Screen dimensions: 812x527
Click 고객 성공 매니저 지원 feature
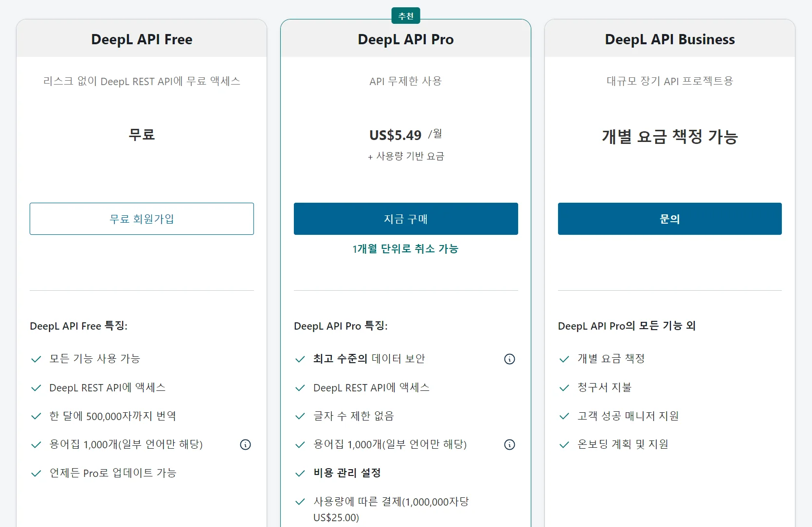point(628,416)
